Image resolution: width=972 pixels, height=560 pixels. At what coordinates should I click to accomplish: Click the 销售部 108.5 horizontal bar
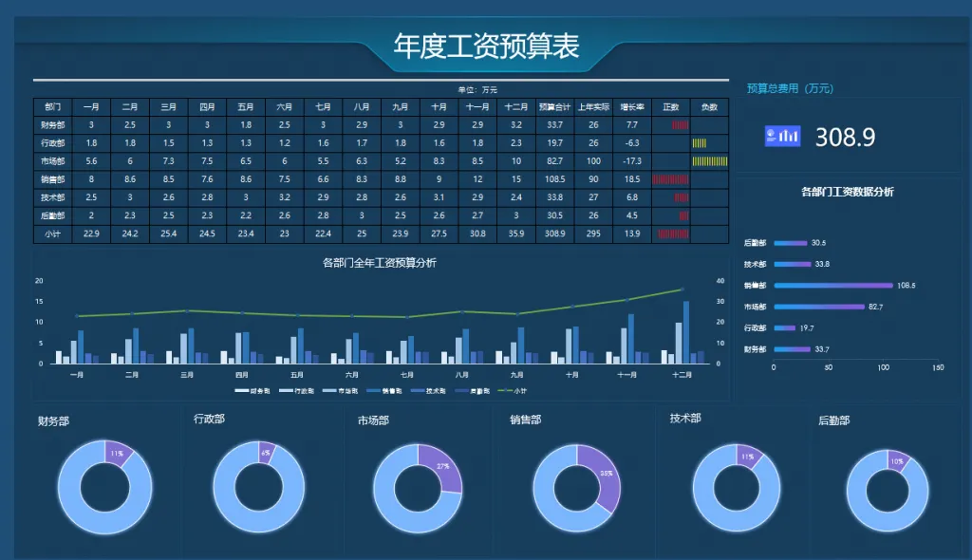click(833, 286)
